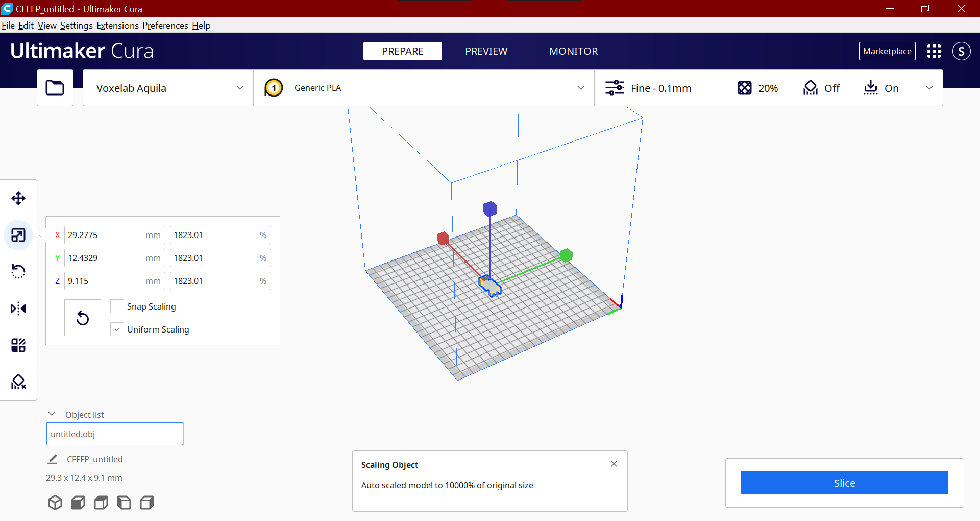Click the Y size mm field
This screenshot has width=980, height=521.
[115, 258]
